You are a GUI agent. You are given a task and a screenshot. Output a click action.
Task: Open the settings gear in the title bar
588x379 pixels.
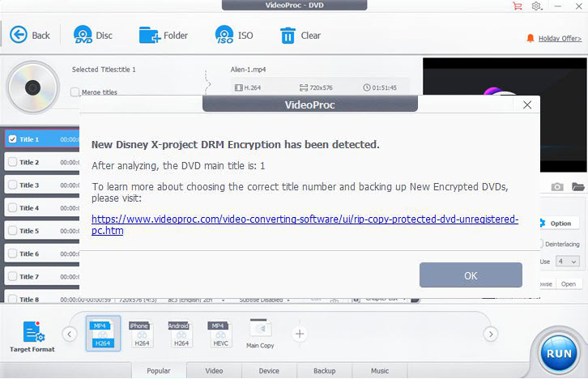[x=537, y=6]
